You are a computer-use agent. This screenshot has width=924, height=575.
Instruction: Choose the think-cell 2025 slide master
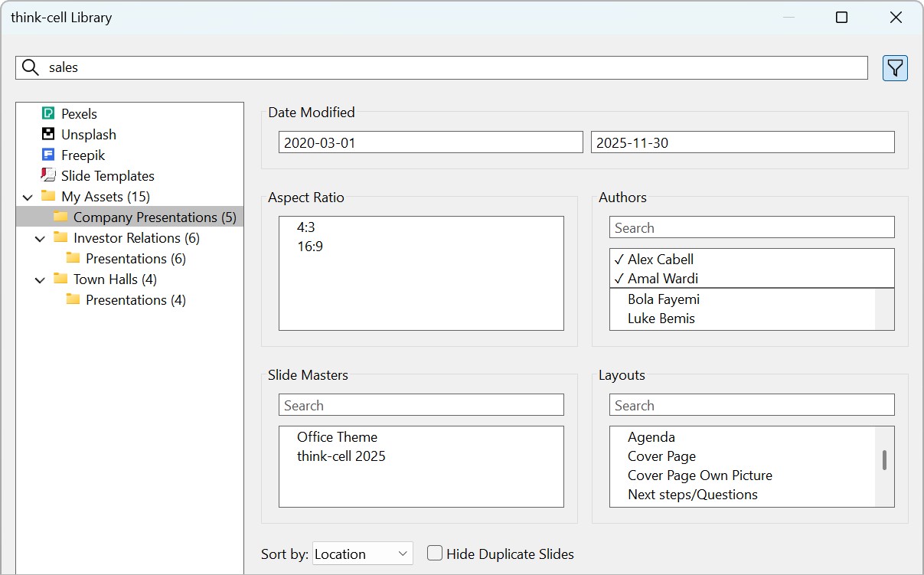341,456
